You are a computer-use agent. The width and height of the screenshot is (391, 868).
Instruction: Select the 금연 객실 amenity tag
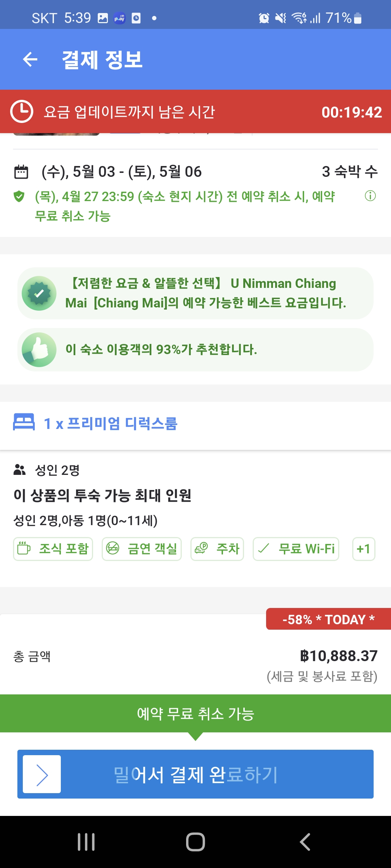[x=142, y=549]
